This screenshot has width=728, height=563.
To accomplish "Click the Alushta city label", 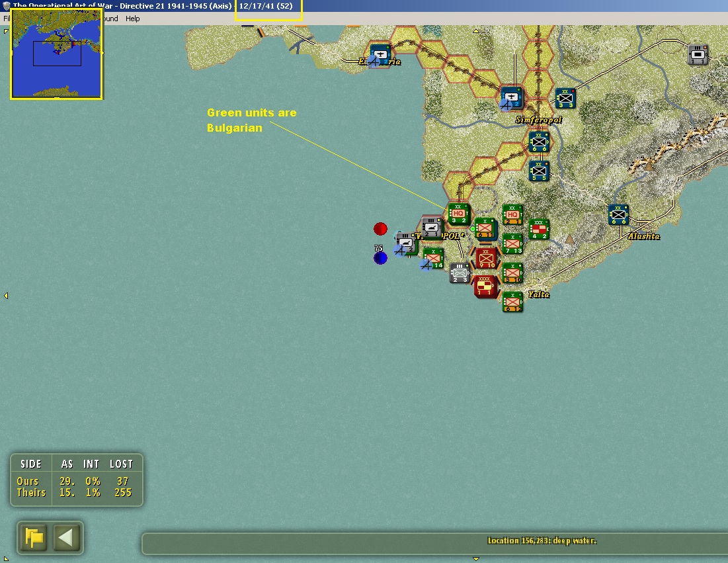I will [x=644, y=236].
